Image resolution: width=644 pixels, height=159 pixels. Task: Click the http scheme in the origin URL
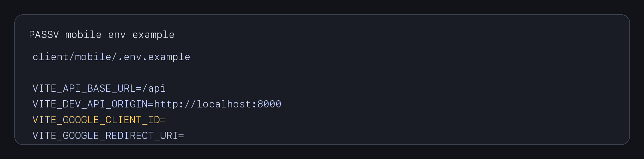[x=166, y=104]
